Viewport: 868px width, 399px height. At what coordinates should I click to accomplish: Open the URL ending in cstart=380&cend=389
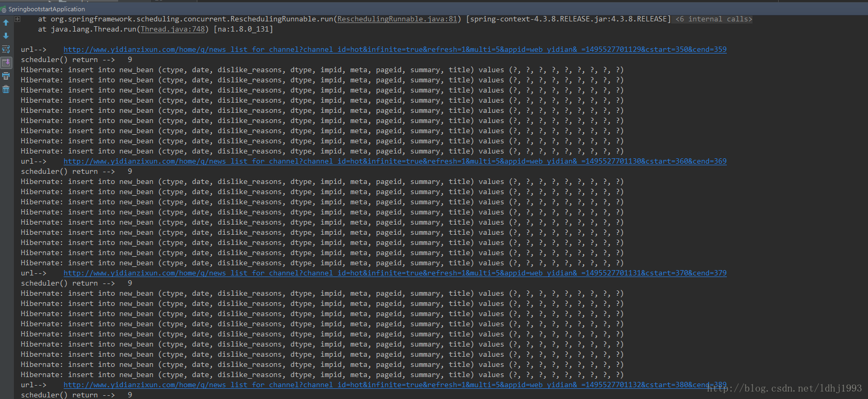pos(395,385)
